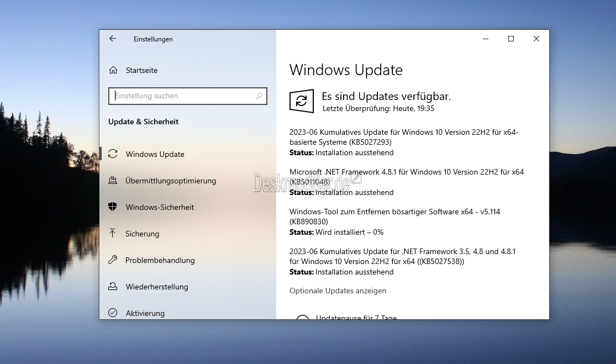Screen dimensions: 616x364
Task: Go back with the arrow icon
Action: 113,39
